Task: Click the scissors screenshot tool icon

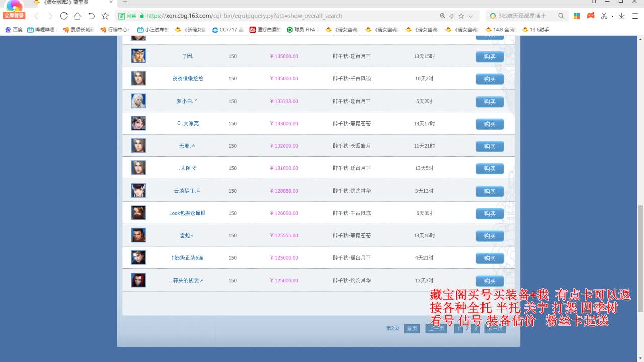Action: [x=604, y=16]
